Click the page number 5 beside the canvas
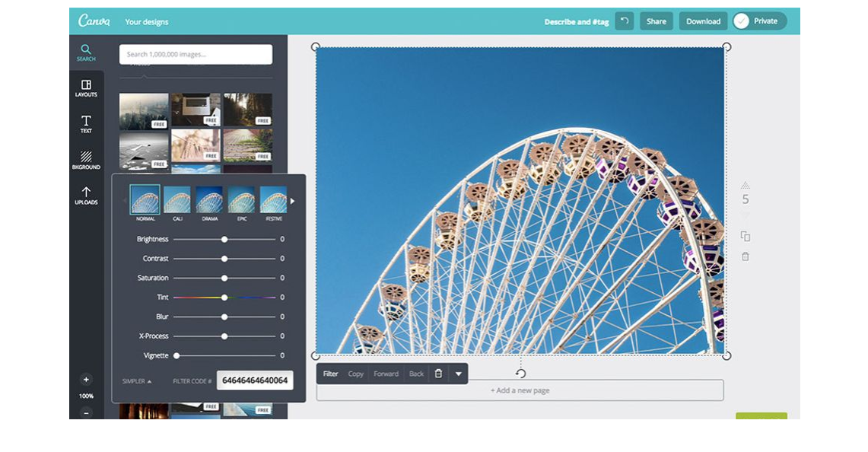Image resolution: width=868 pixels, height=452 pixels. click(x=745, y=199)
